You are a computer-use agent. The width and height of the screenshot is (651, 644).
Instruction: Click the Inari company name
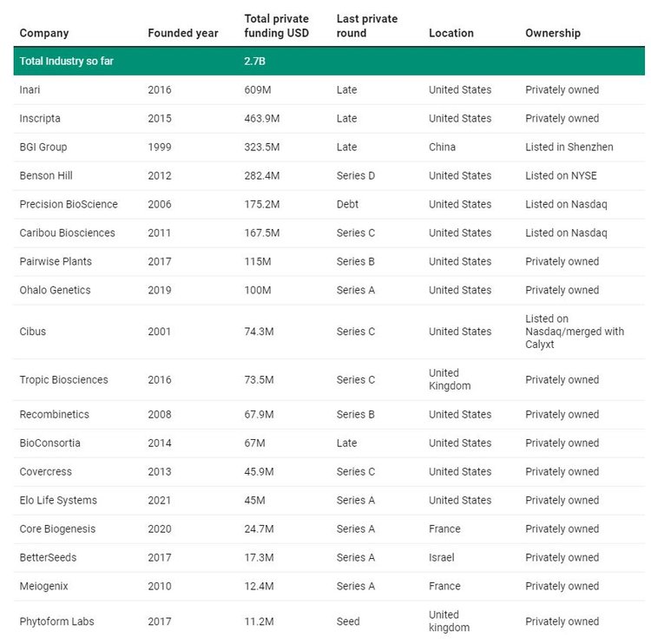pos(30,89)
